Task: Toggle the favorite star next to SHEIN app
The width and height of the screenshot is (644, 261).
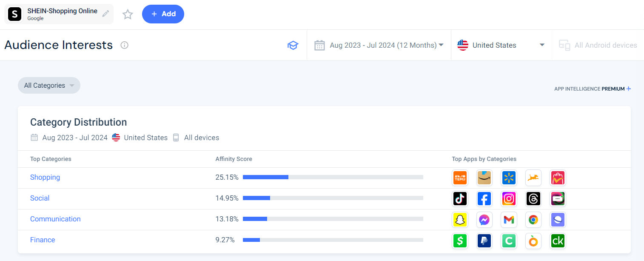Action: pos(127,14)
